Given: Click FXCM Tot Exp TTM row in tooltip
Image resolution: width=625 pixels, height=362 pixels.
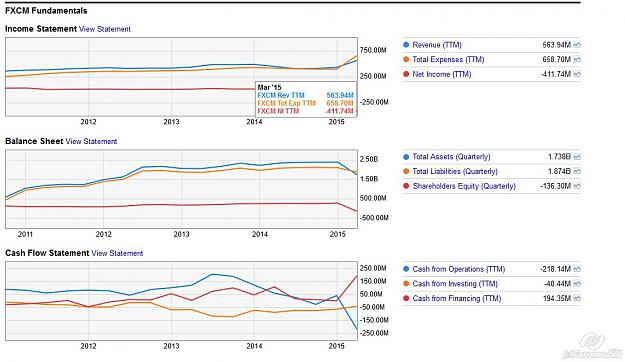Looking at the screenshot, I should (x=305, y=103).
